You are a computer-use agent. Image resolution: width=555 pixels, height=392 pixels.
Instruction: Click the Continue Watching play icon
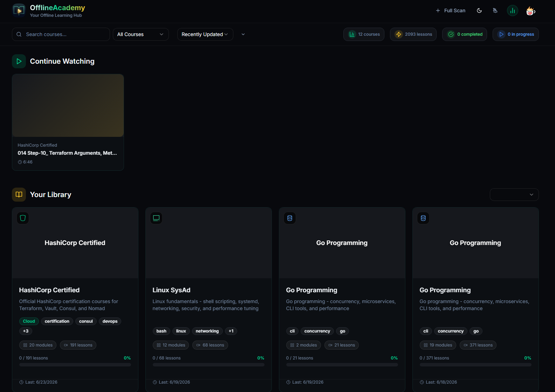pos(19,61)
